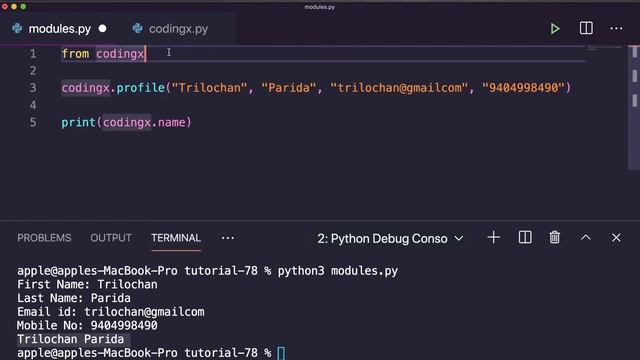Image resolution: width=640 pixels, height=360 pixels.
Task: Click 'print' function on line 5
Action: [78, 122]
